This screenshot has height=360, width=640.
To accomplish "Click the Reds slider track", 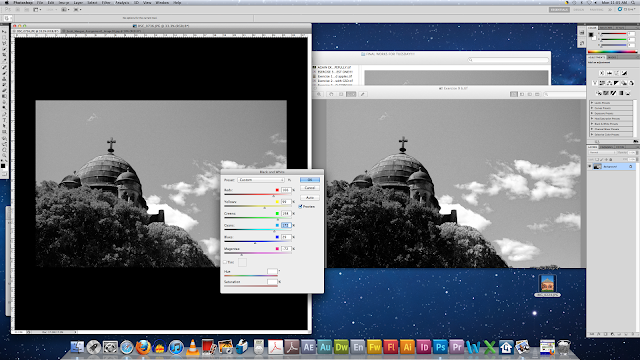I will point(258,195).
